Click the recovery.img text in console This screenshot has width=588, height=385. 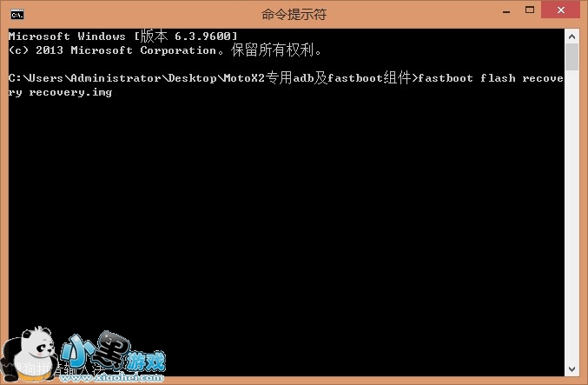pos(70,92)
